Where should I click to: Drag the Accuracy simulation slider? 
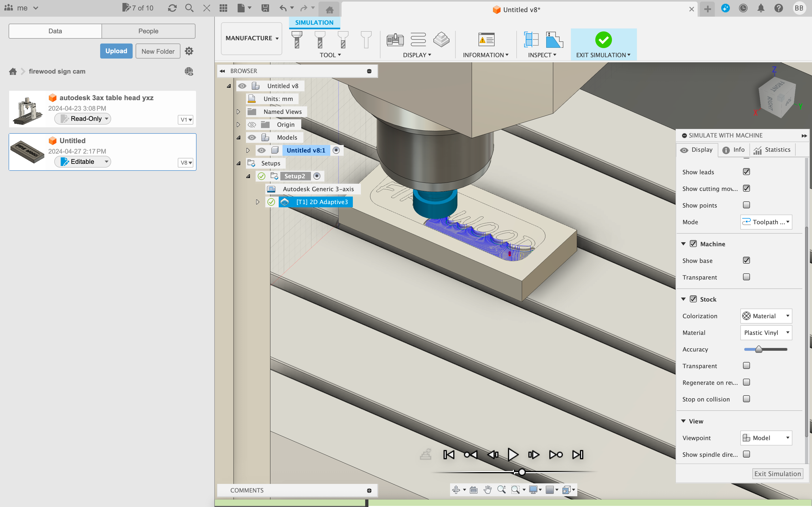[759, 349]
